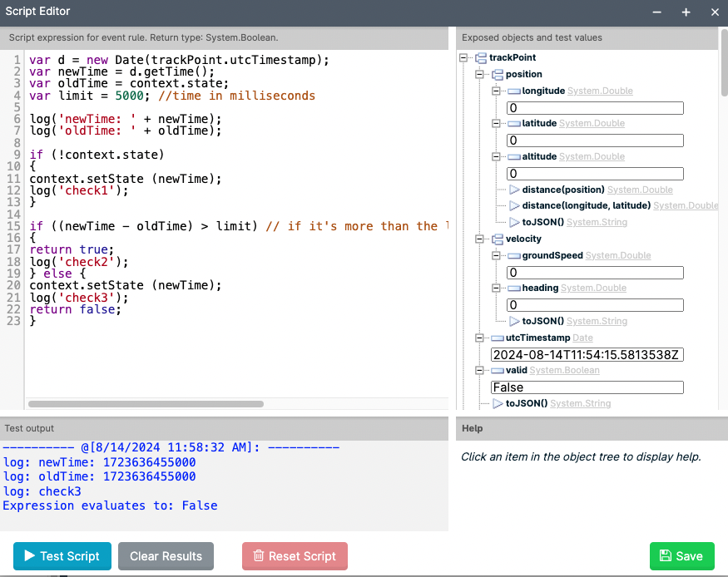
Task: Collapse the longitude tree node
Action: point(496,91)
